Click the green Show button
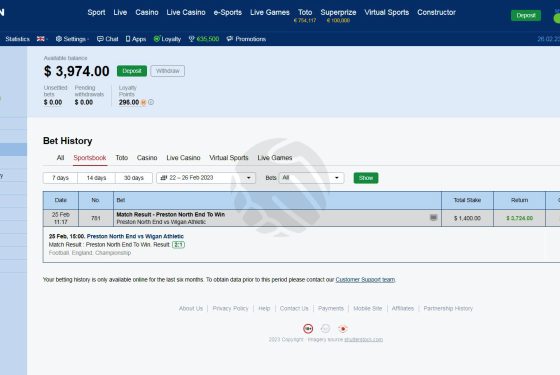Screen dimensions: 560x375 [366, 178]
